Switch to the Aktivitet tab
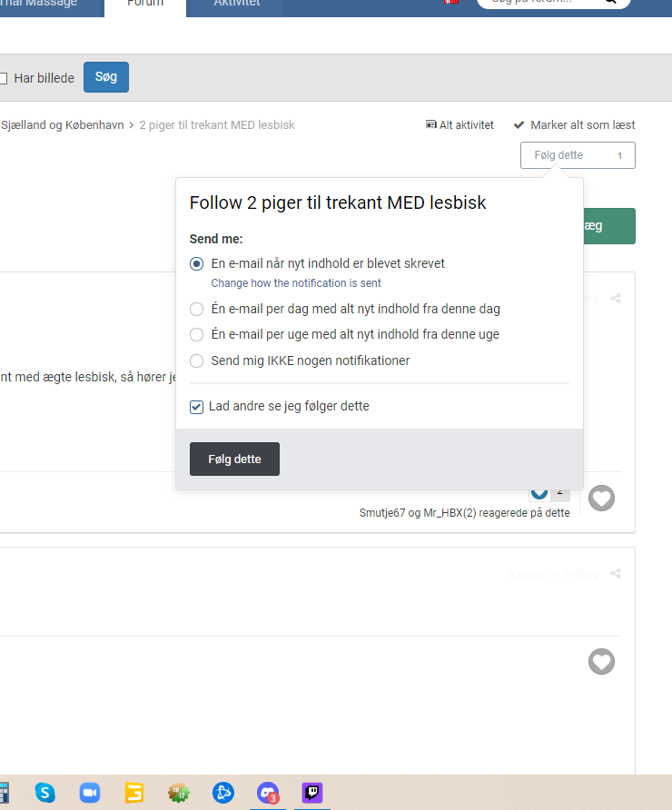The image size is (672, 810). pos(236,5)
